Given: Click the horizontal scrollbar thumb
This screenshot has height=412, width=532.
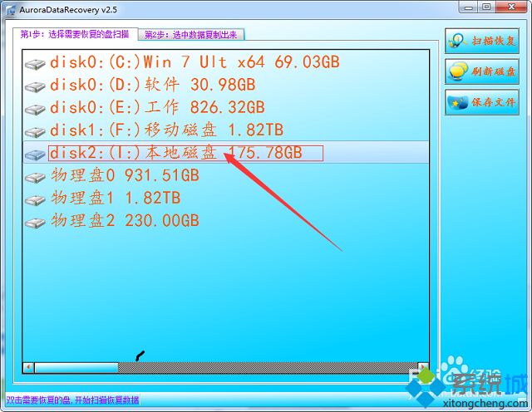Looking at the screenshot, I should point(76,368).
